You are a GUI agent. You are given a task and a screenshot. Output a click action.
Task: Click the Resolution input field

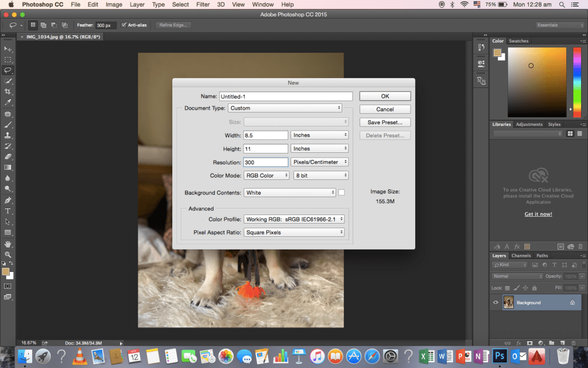click(265, 162)
